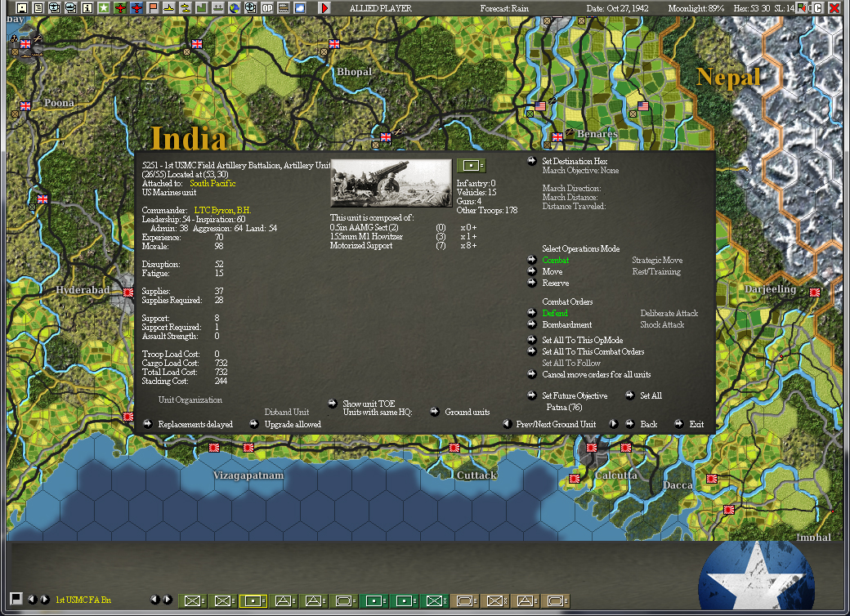Click the C button at top right
850x616 pixels.
(x=818, y=8)
